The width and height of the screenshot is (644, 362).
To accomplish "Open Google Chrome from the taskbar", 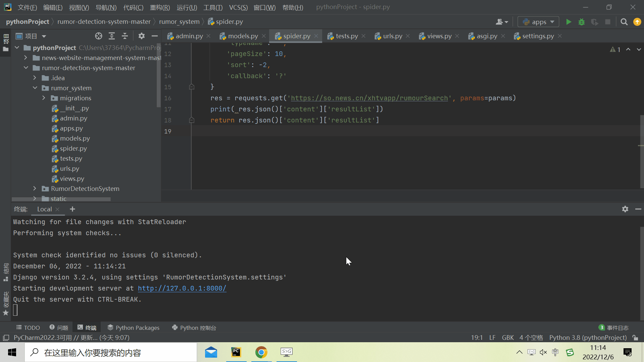I will point(261,352).
